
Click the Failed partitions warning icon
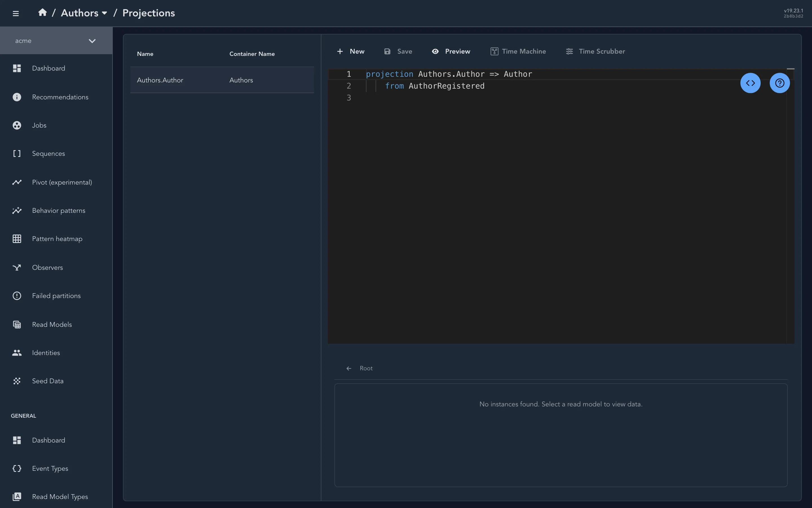[17, 296]
